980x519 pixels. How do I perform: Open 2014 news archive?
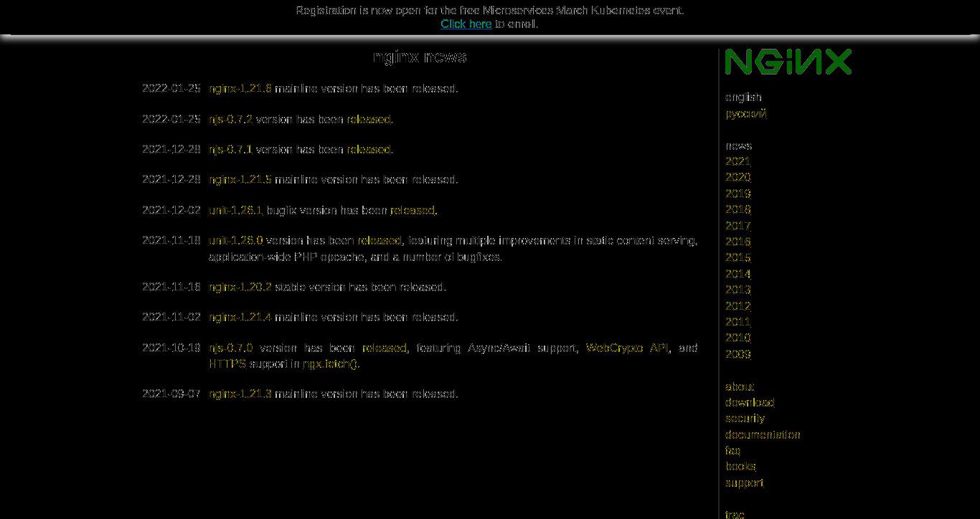click(738, 274)
